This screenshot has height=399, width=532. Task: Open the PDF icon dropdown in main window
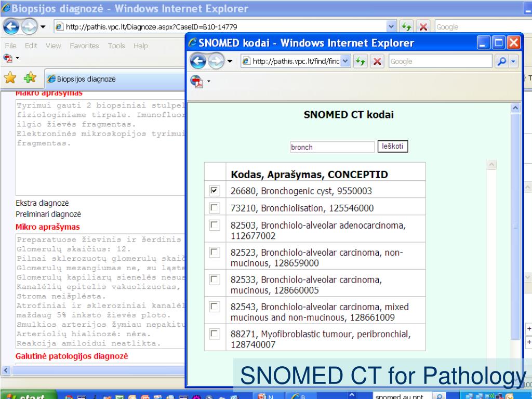click(x=17, y=58)
